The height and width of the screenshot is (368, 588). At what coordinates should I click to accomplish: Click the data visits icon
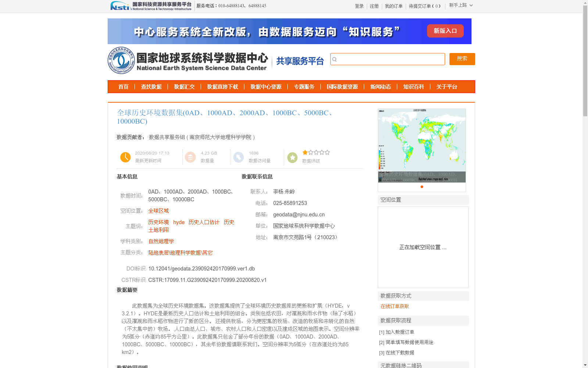pos(239,157)
